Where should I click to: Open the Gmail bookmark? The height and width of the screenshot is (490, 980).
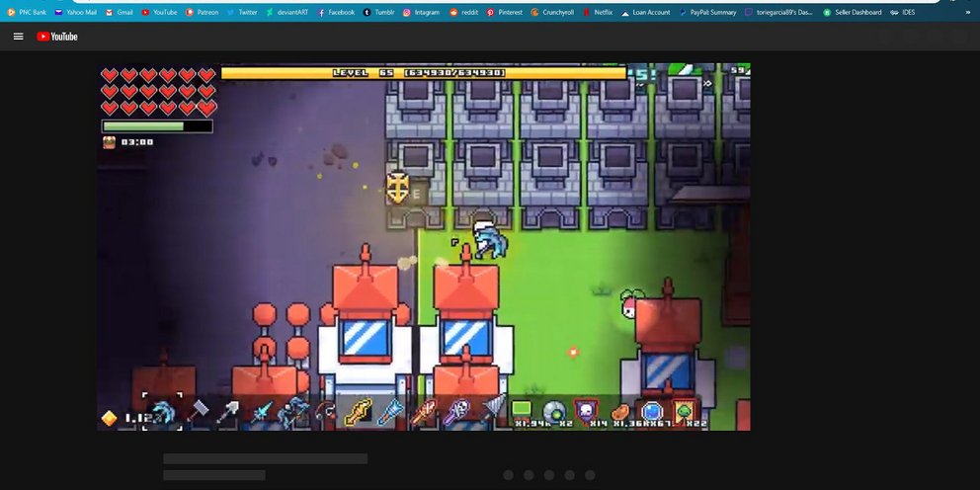tap(119, 12)
